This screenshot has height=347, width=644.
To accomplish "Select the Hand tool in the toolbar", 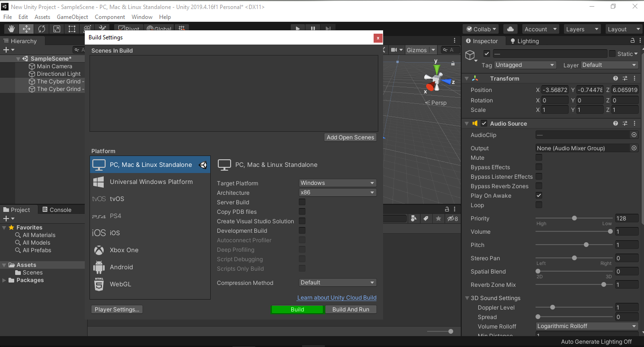I will 11,29.
